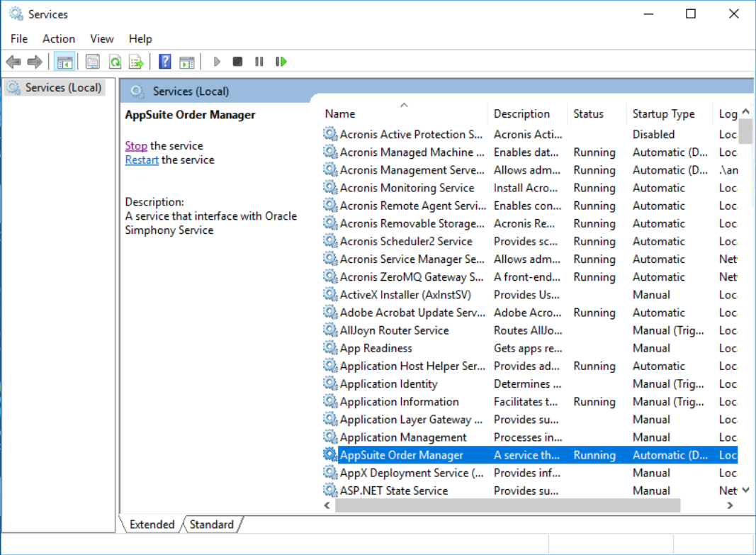Open the Properties toolbar icon
This screenshot has width=756, height=555.
coord(93,62)
